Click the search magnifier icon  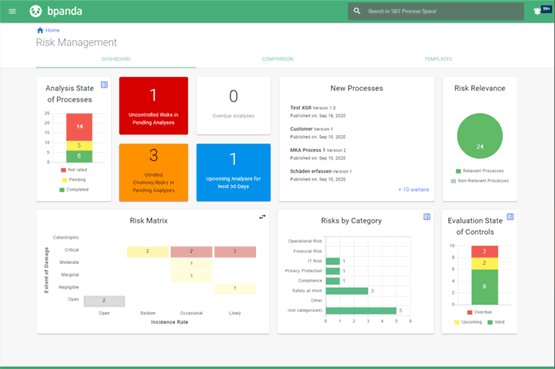coord(357,11)
